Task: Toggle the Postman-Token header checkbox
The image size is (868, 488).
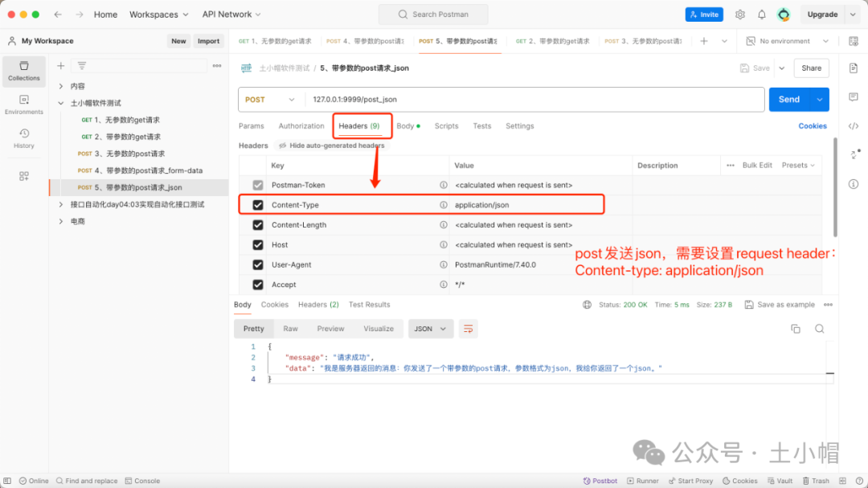Action: (x=258, y=185)
